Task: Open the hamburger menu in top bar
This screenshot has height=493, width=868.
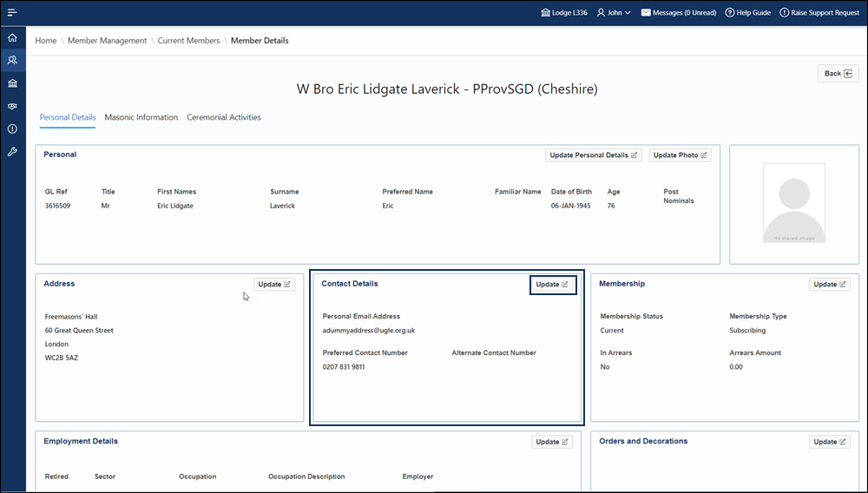Action: [12, 13]
